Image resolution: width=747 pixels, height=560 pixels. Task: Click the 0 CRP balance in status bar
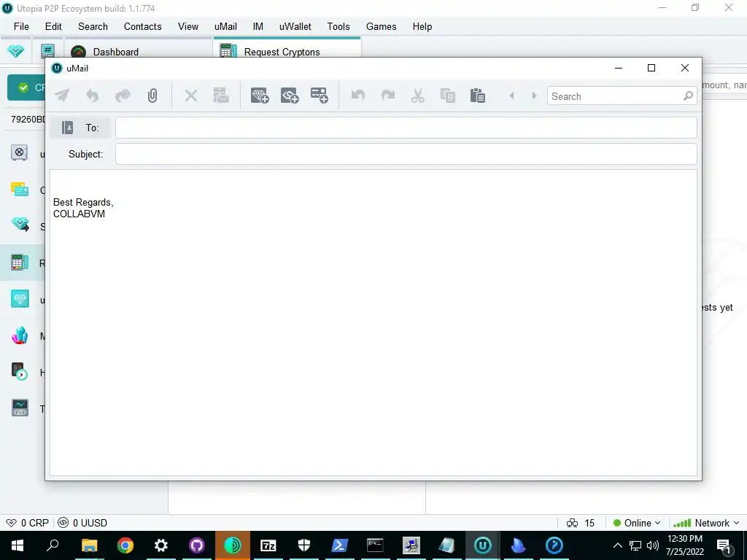27,523
